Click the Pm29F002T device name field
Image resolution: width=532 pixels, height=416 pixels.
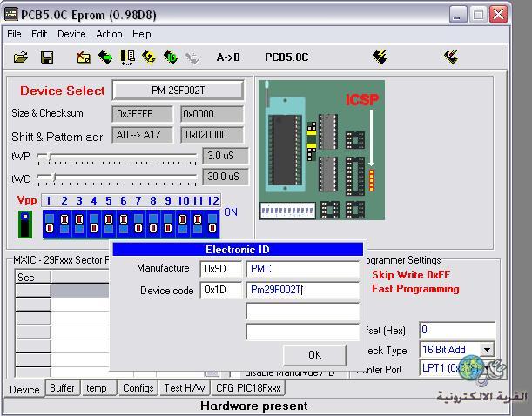coord(303,290)
